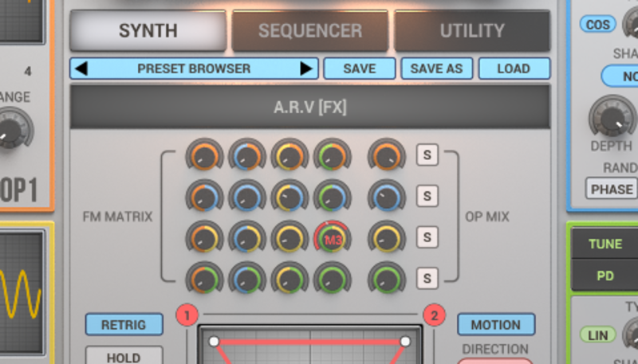The image size is (638, 364).
Task: Toggle the HOLD button
Action: click(124, 356)
